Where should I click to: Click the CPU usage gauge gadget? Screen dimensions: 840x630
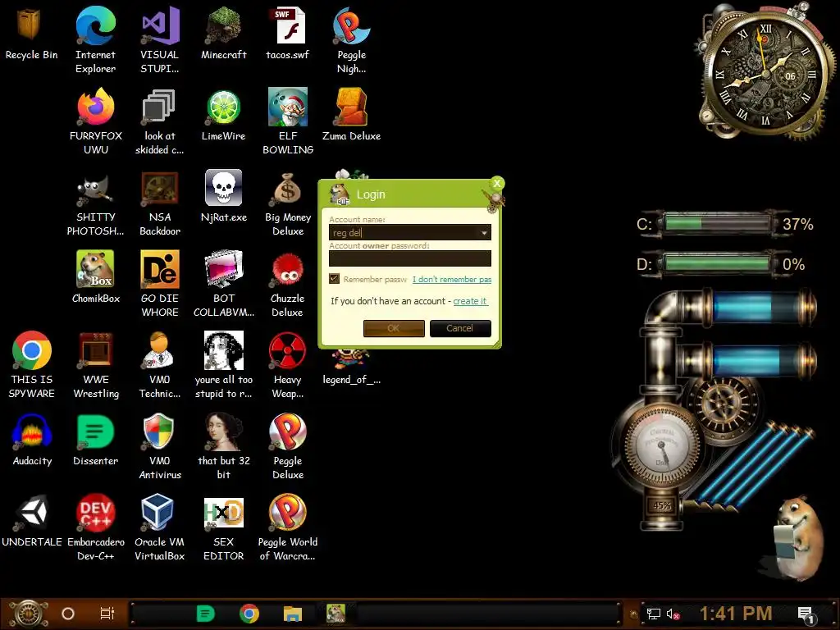661,446
